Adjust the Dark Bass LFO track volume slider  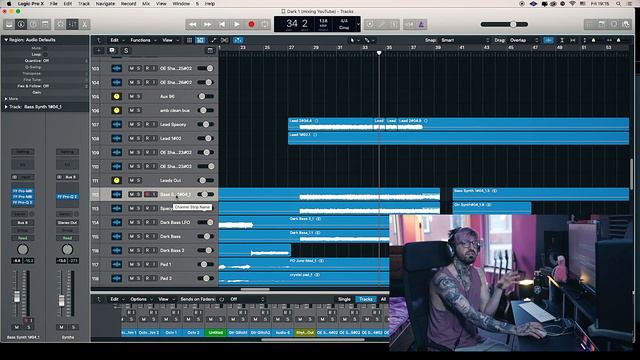coord(205,222)
